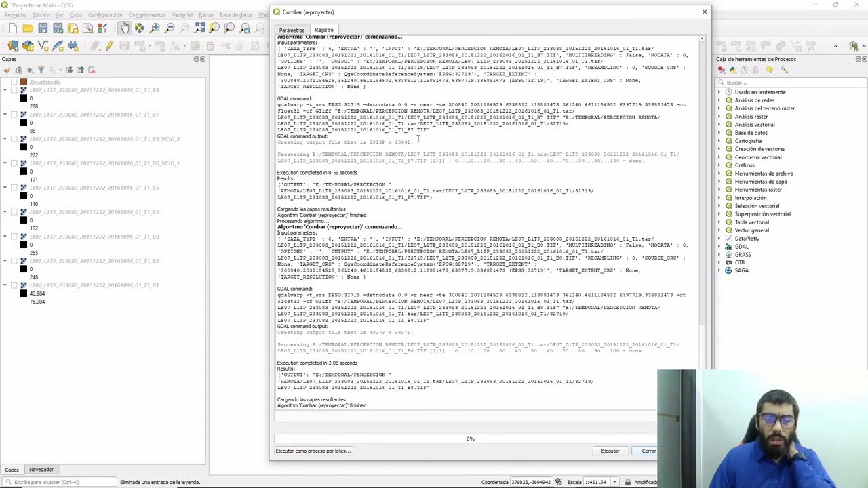Expand the Cartografía group
Screen dimensions: 868x488
click(x=720, y=140)
